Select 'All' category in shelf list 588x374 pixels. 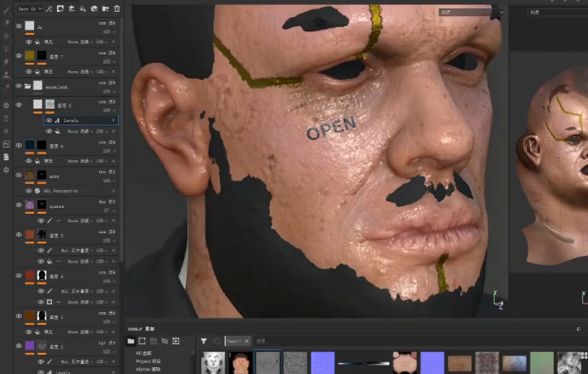click(x=143, y=353)
